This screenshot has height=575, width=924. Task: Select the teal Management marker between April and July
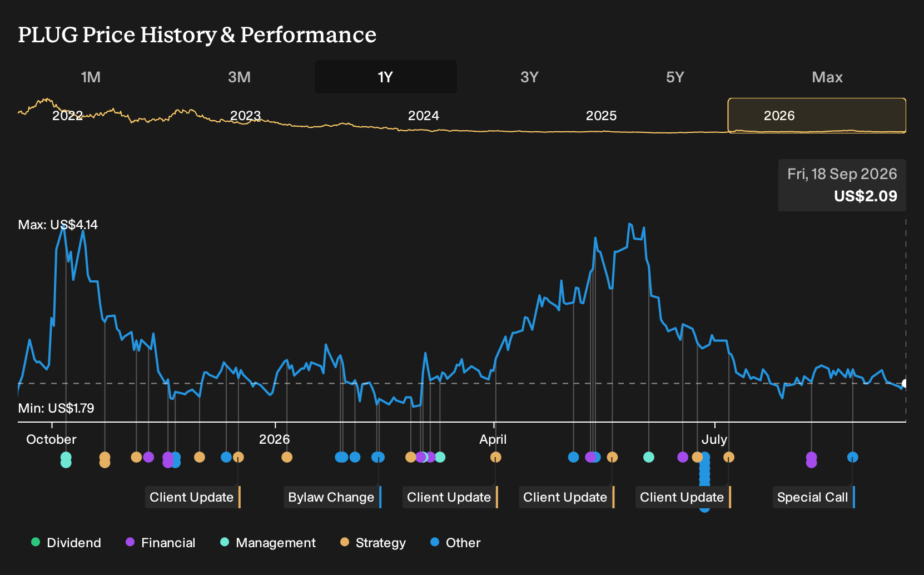[648, 457]
